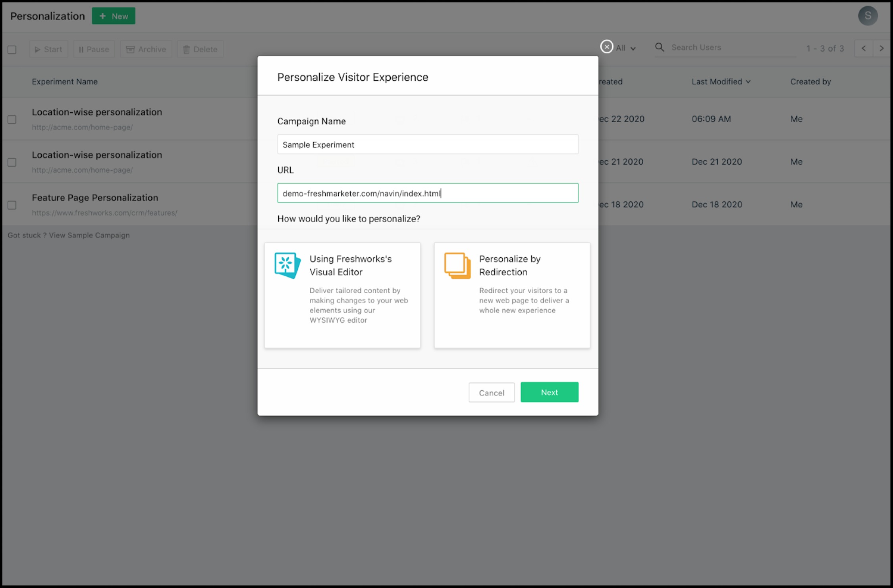
Task: Expand the All filter dropdown
Action: pos(626,48)
